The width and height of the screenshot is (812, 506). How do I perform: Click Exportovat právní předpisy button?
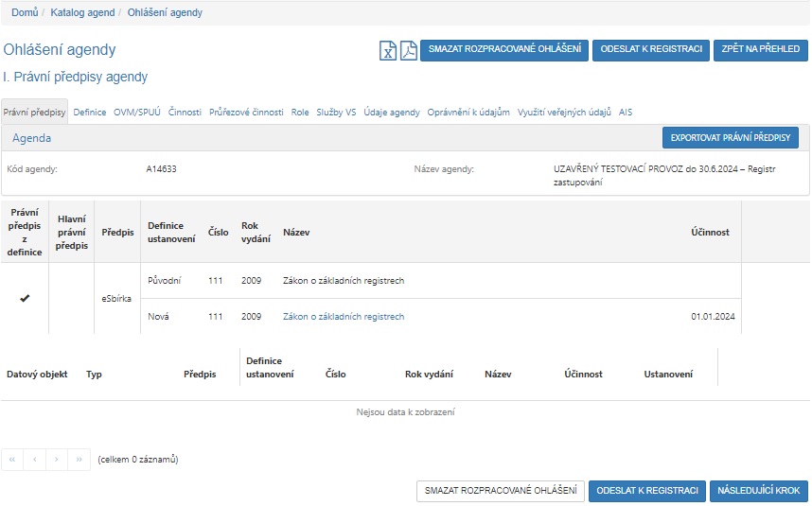(731, 138)
